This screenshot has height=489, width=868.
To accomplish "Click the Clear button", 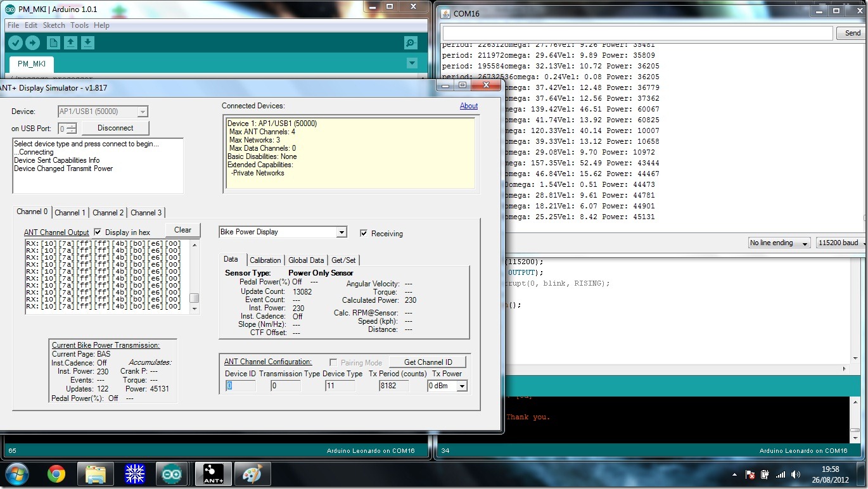I will 183,230.
